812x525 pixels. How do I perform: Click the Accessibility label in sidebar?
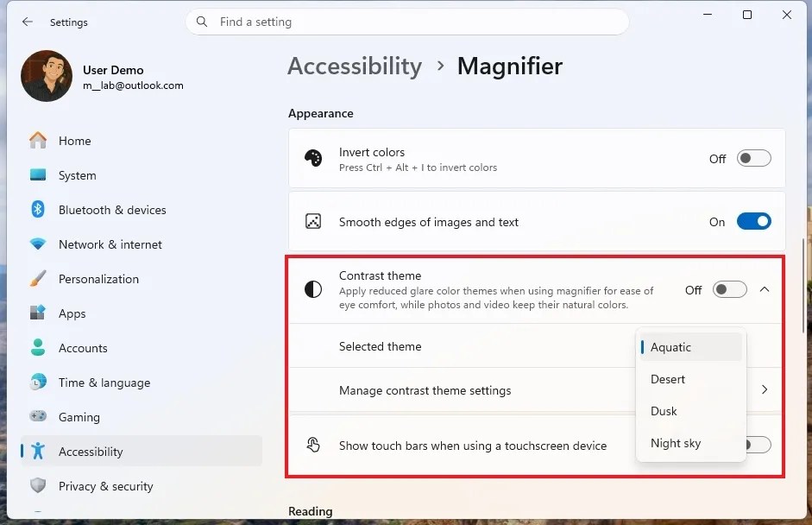coord(91,452)
